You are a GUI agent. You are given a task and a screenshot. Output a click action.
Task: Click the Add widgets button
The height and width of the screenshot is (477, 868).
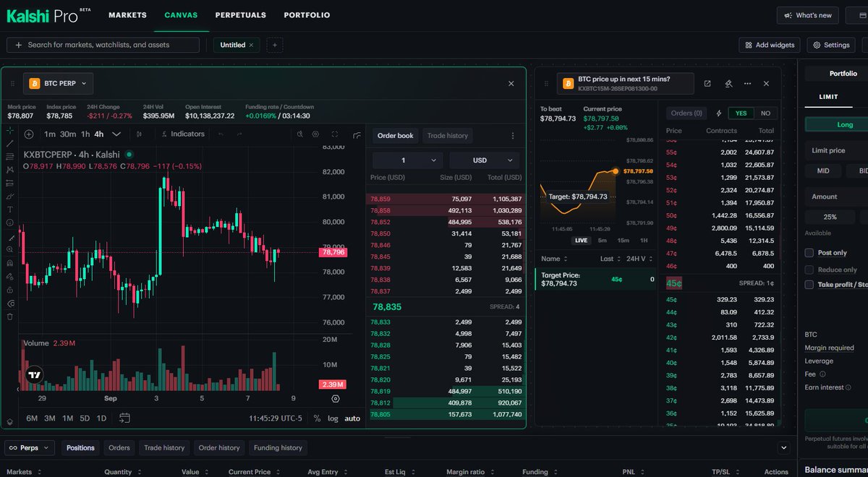click(x=770, y=45)
